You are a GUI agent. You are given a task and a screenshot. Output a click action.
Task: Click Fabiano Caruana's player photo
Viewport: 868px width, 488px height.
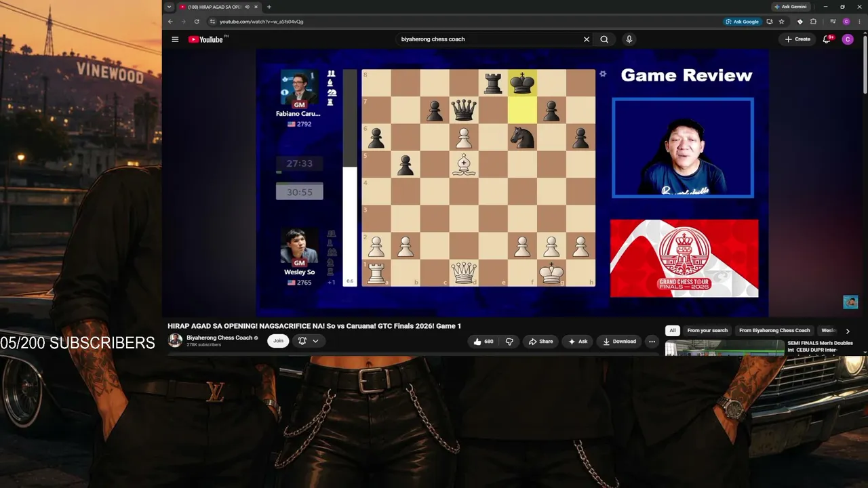(299, 87)
